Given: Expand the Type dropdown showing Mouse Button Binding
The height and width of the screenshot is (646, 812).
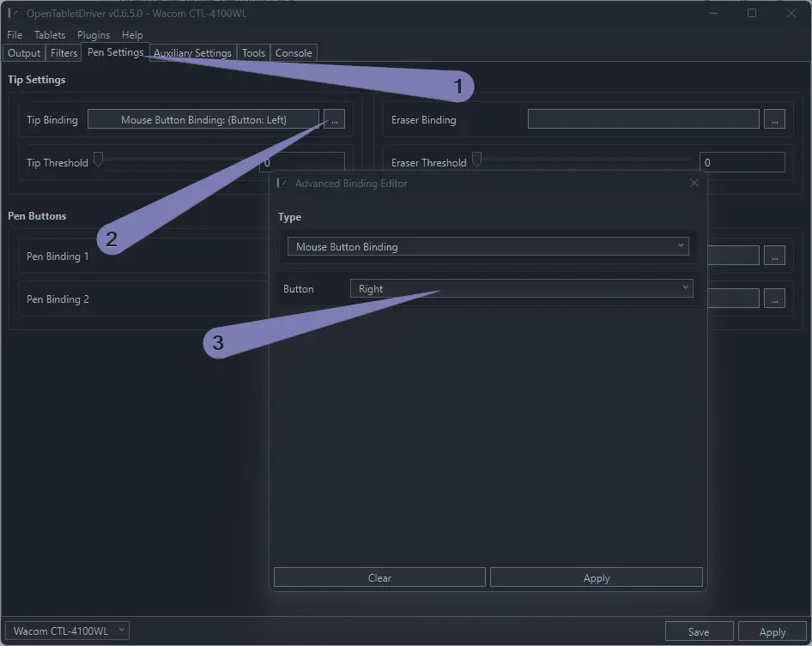Looking at the screenshot, I should 488,246.
